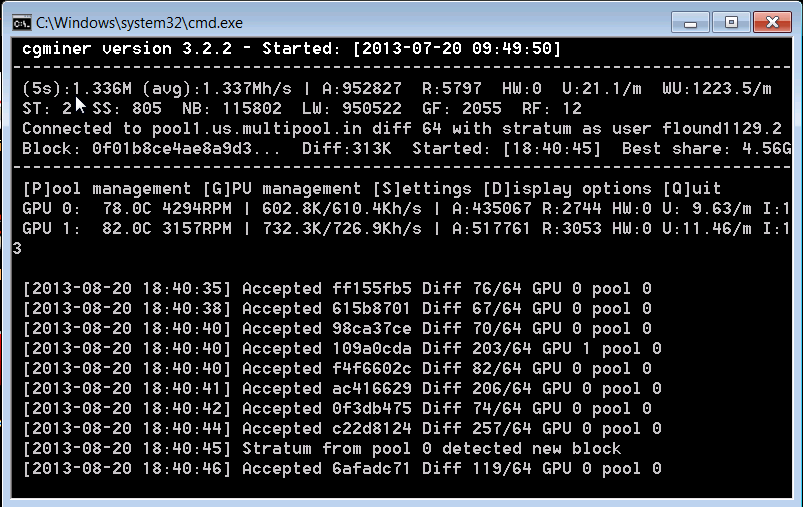Image resolution: width=803 pixels, height=507 pixels.
Task: Click the [Q]uit option
Action: pos(692,188)
